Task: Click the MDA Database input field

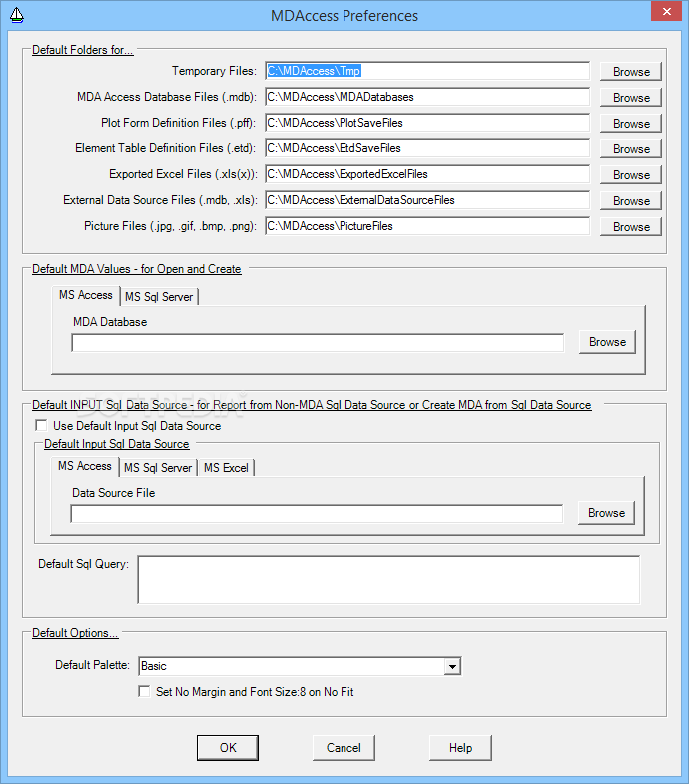Action: [318, 343]
